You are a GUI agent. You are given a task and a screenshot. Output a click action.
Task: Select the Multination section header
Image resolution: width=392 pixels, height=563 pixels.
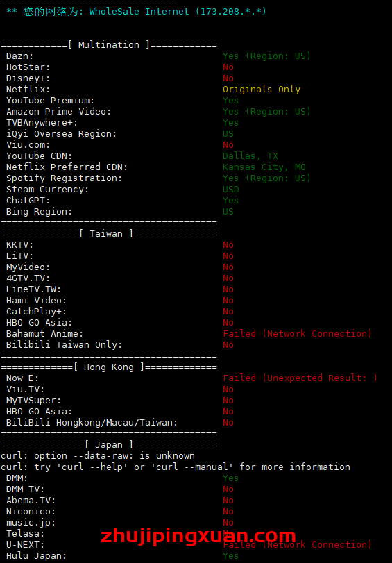pos(109,45)
